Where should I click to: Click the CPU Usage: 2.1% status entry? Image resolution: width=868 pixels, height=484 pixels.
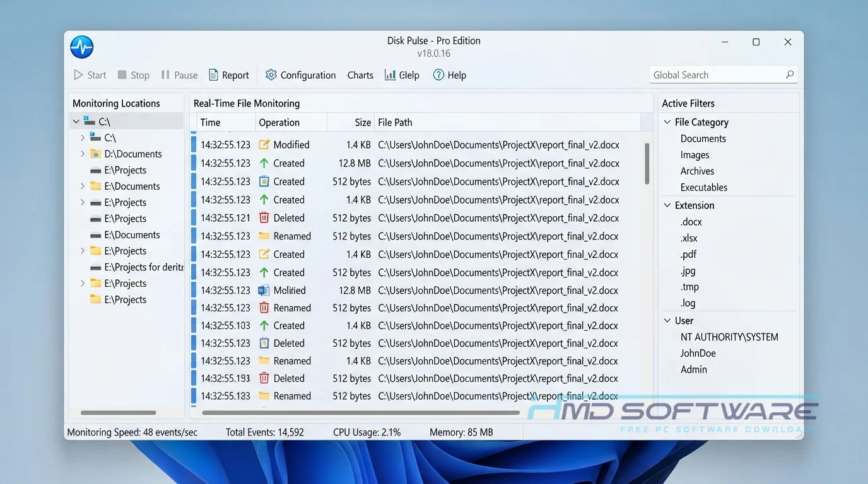(367, 432)
